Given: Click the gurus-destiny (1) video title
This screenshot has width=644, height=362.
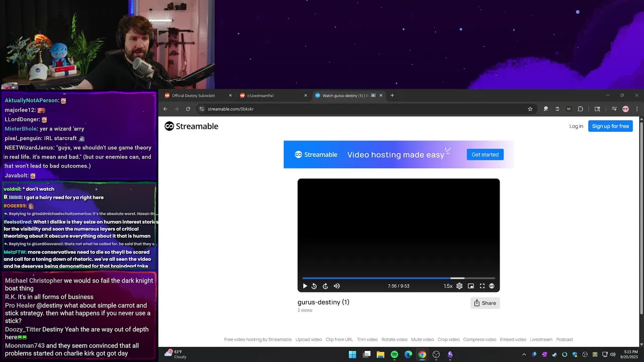Looking at the screenshot, I should (x=323, y=302).
